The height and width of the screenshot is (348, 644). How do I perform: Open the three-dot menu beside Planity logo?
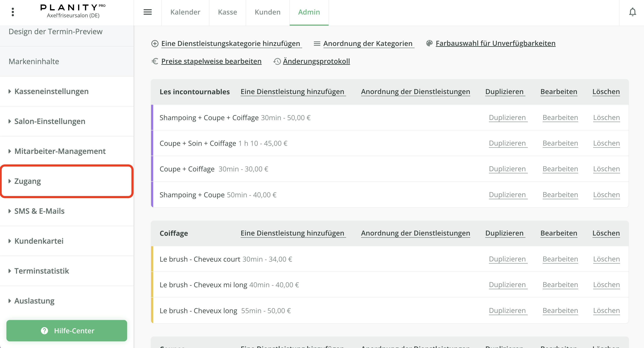coord(13,12)
